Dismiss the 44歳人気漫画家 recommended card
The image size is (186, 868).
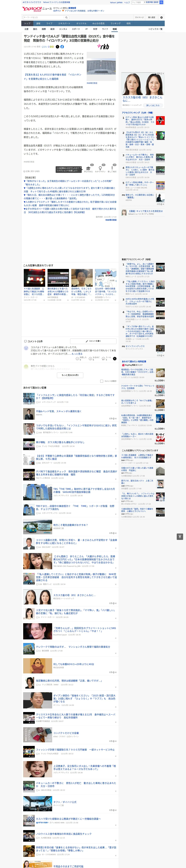click(x=44, y=300)
